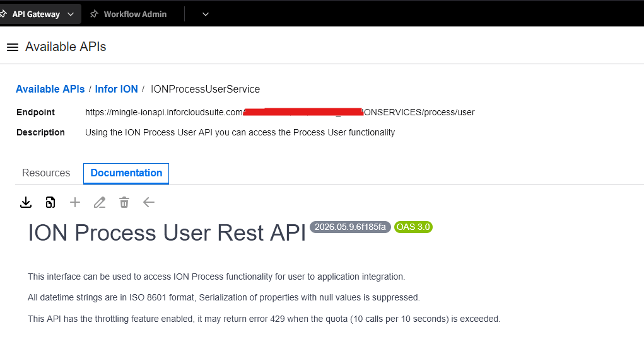The width and height of the screenshot is (644, 342).
Task: Click IONProcessUserService breadcrumb text
Action: click(x=205, y=89)
